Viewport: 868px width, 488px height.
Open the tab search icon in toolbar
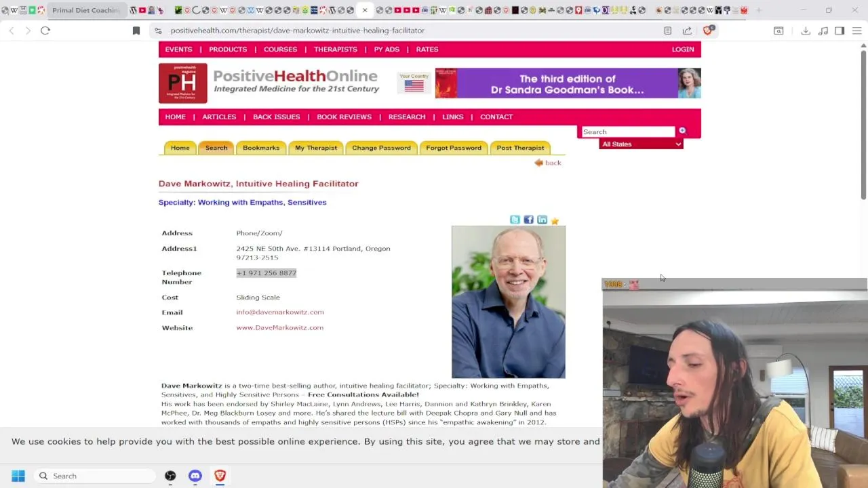(778, 30)
